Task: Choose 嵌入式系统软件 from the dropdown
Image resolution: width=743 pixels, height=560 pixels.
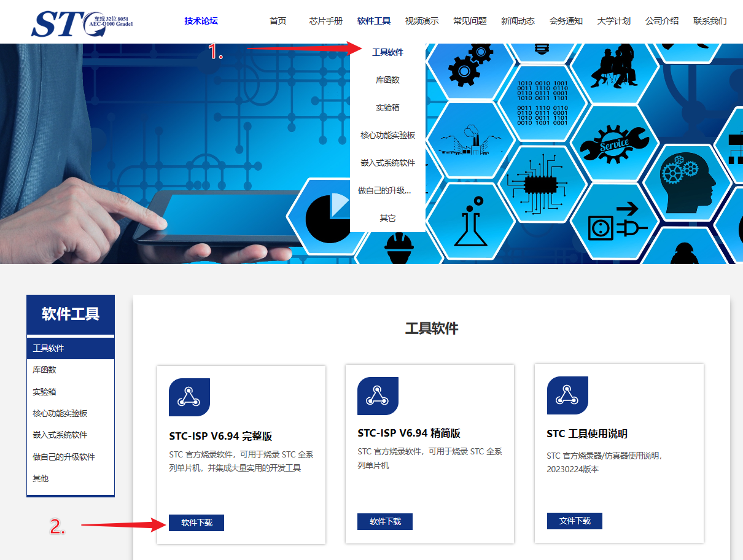Action: pyautogui.click(x=387, y=162)
